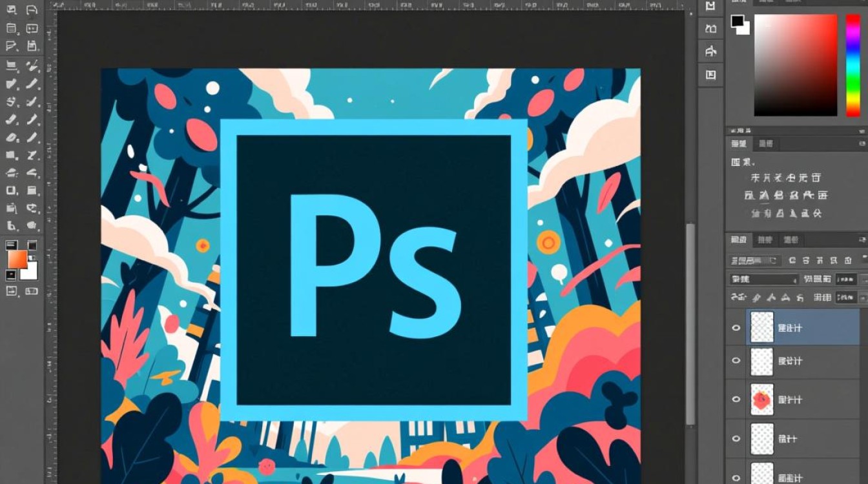Switch to the inactive second tab above the icon rows panel
Screen dimensions: 868x484
pyautogui.click(x=766, y=143)
